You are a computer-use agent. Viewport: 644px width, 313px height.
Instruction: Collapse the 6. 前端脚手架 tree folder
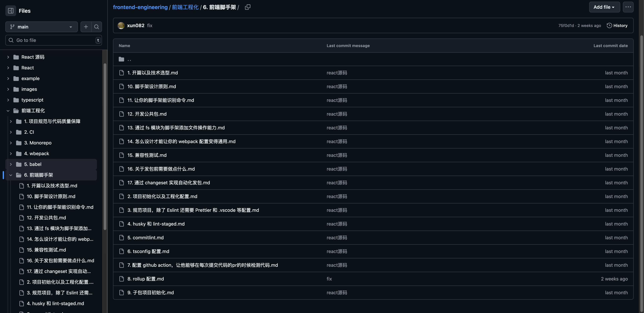(11, 175)
